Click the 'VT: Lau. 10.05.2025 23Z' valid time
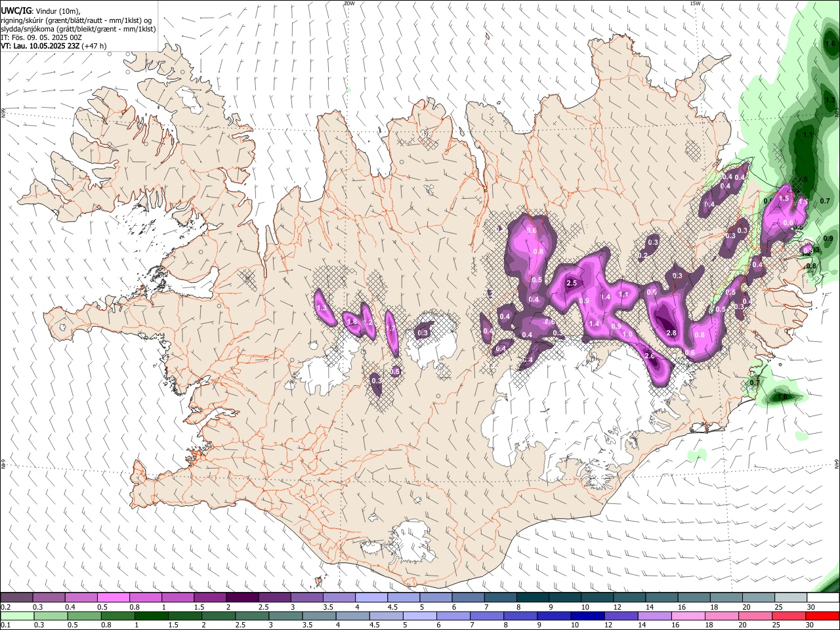The image size is (840, 630). (x=41, y=46)
